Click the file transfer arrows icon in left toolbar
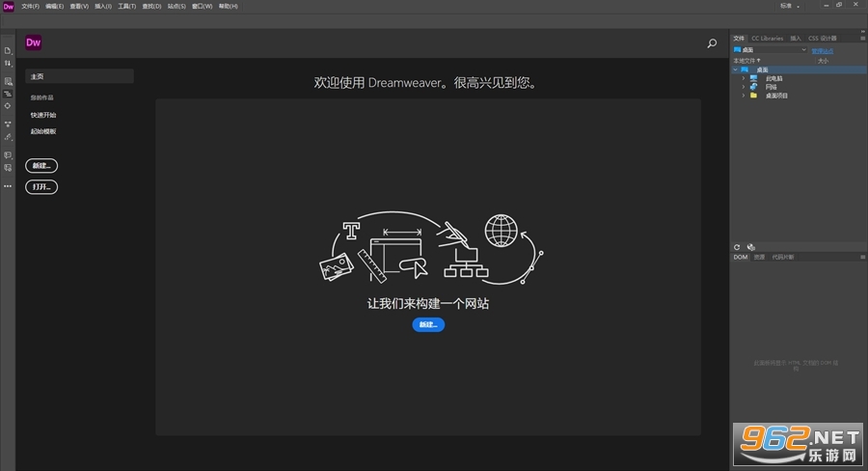Viewport: 868px width, 471px height. tap(8, 63)
